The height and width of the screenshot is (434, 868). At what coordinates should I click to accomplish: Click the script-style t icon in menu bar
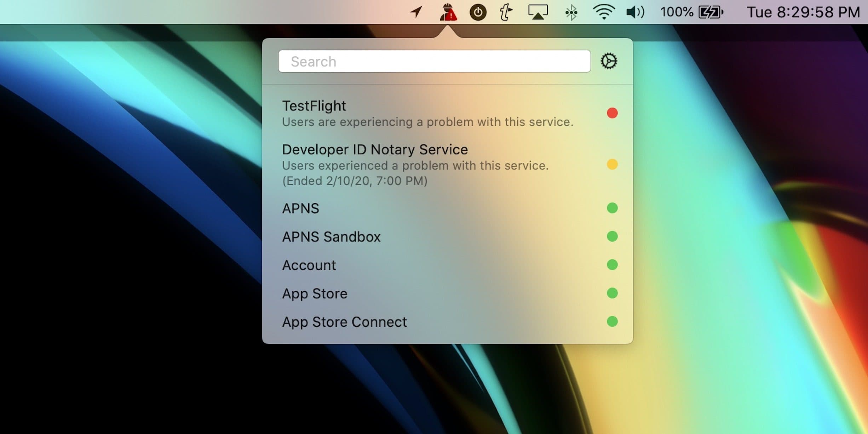coord(506,12)
